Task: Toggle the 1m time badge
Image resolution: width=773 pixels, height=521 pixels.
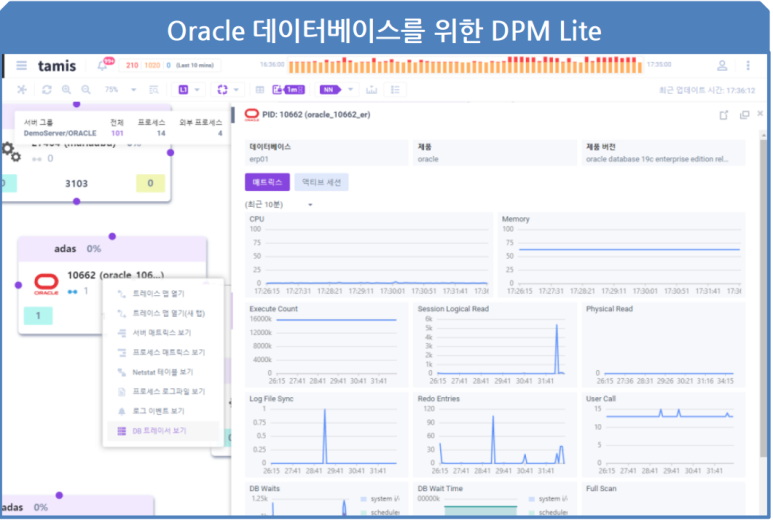Action: click(x=294, y=90)
